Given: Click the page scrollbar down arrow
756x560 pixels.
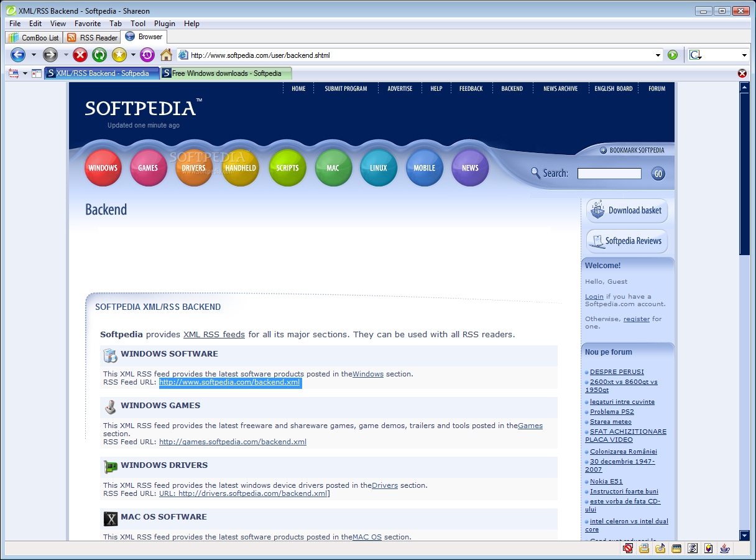Looking at the screenshot, I should (x=745, y=536).
